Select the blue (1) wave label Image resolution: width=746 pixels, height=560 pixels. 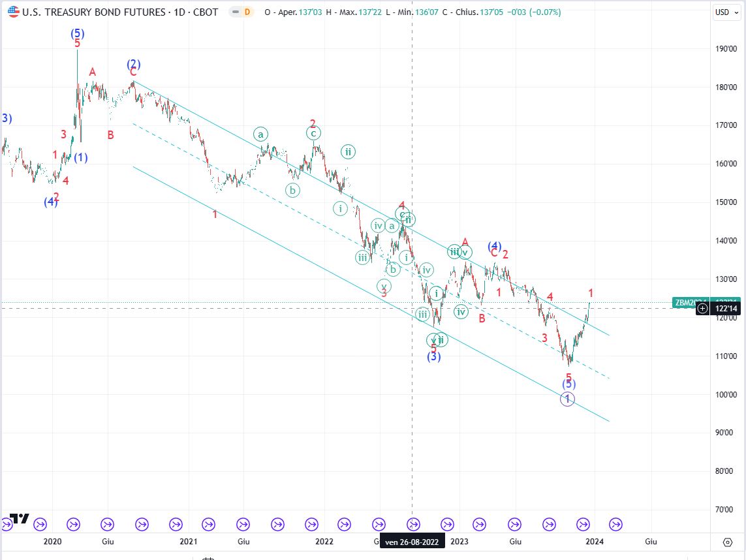[x=81, y=157]
